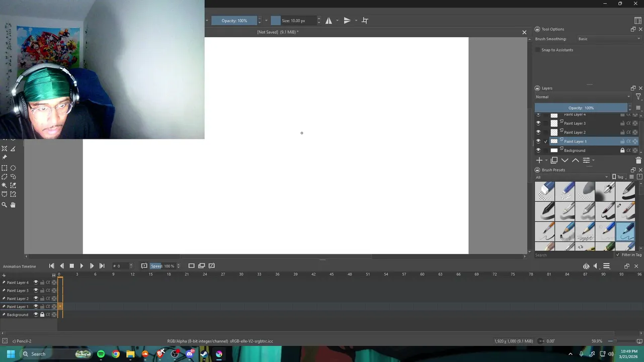Viewport: 644px width, 362px height.
Task: Adjust top toolbar Opacity 100% slider
Action: click(x=234, y=21)
